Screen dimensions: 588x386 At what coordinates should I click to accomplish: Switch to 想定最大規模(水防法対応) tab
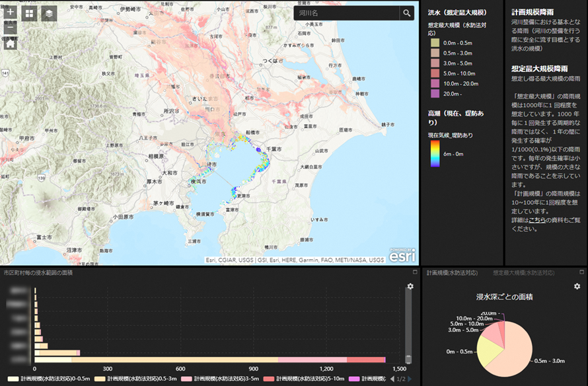point(523,272)
